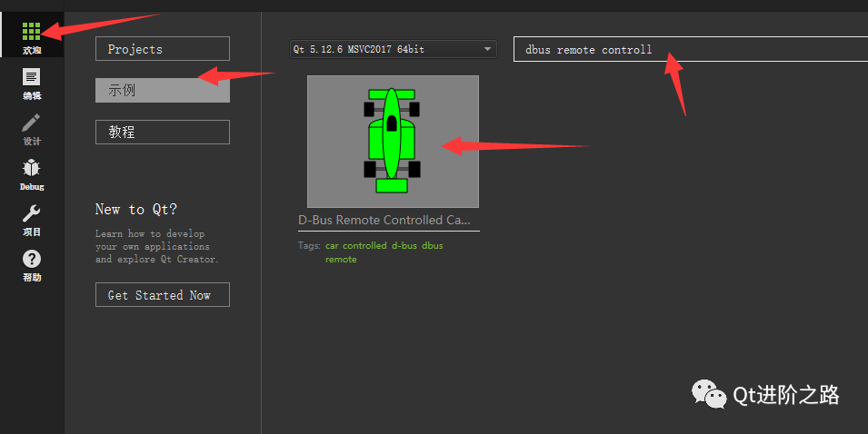Image resolution: width=868 pixels, height=434 pixels.
Task: Open the Qt 5.12.6 MSVC2017 64bit kit dropdown
Action: click(x=393, y=49)
